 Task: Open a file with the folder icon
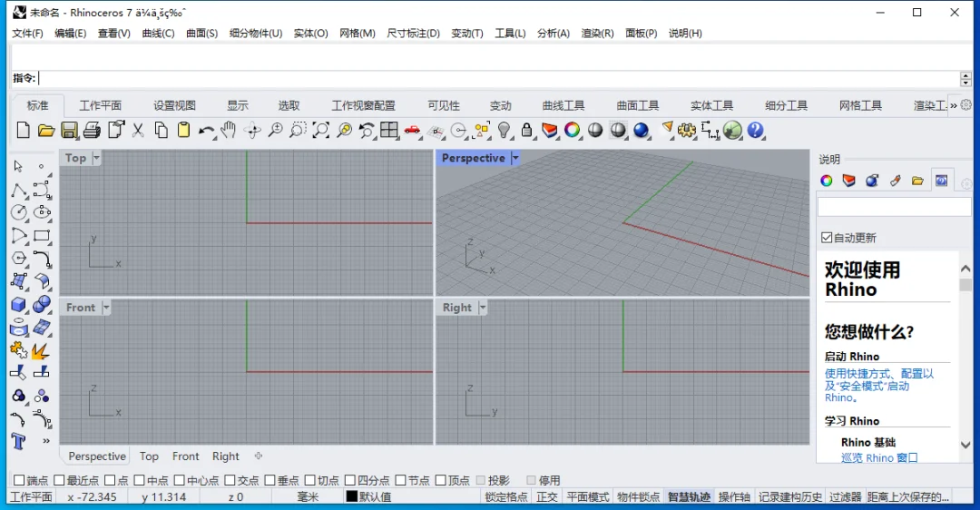pyautogui.click(x=46, y=130)
